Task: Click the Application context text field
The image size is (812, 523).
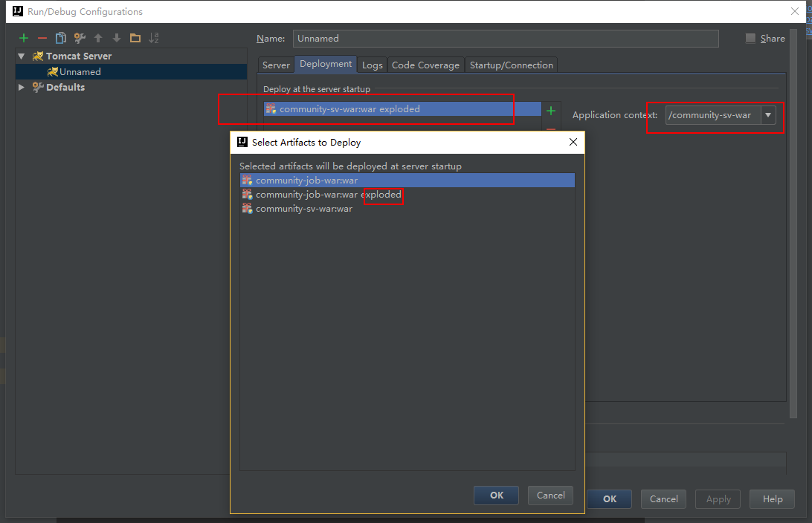Action: pos(713,115)
